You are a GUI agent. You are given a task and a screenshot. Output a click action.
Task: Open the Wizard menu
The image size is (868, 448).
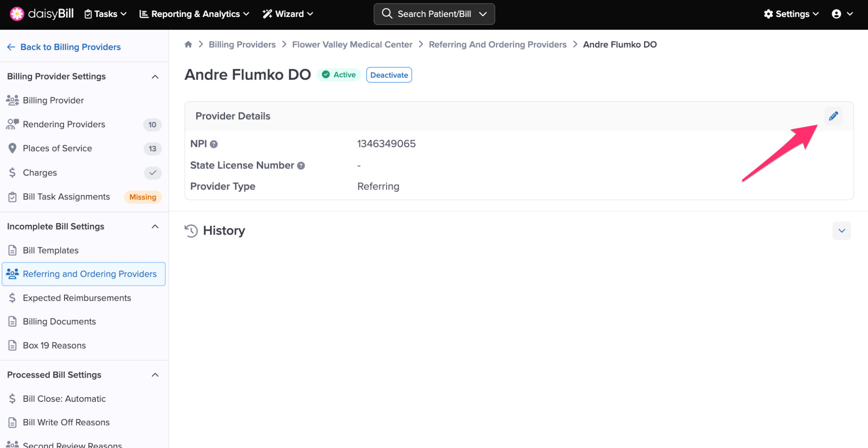click(x=288, y=14)
